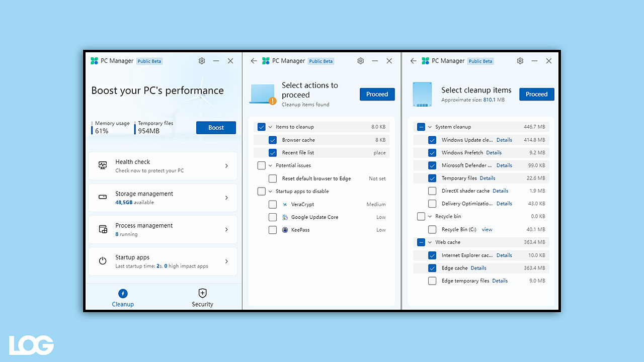This screenshot has height=362, width=644.
Task: Click the Google Update Core app icon
Action: (x=285, y=217)
